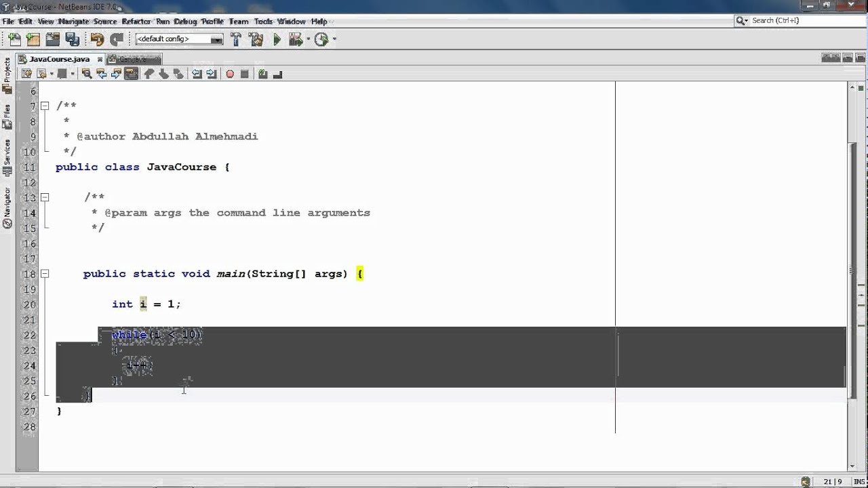
Task: Close the JavaCourse.java tab
Action: tap(100, 59)
